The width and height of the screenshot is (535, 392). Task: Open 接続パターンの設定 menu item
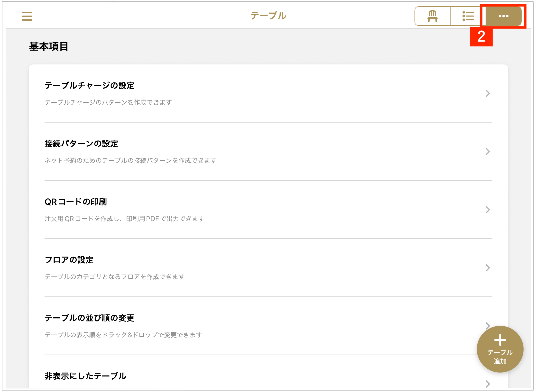(81, 144)
